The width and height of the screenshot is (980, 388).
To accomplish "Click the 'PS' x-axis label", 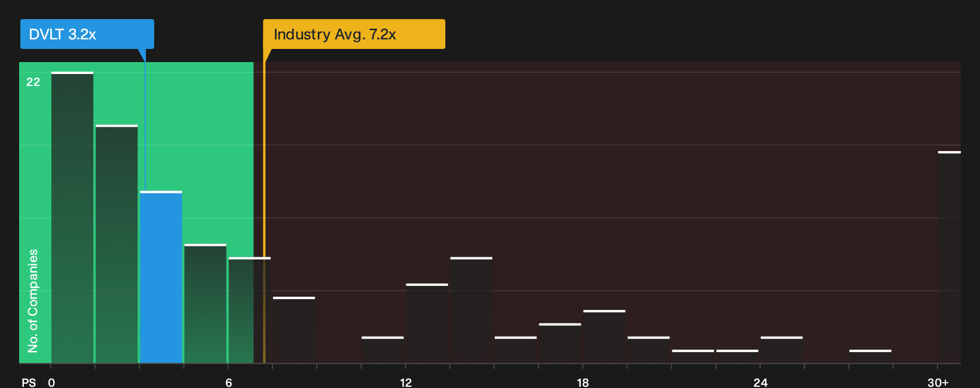I will 29,383.
